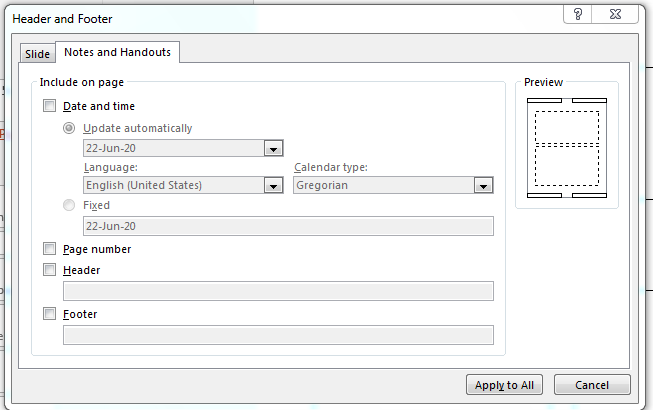Open the date format dropdown arrow
Image resolution: width=653 pixels, height=410 pixels.
coord(274,148)
